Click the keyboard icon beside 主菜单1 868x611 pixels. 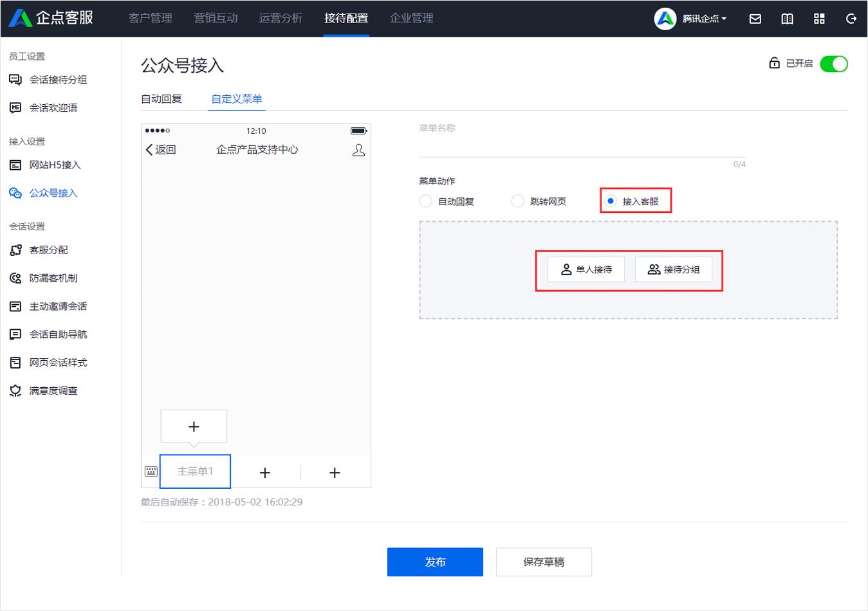pyautogui.click(x=151, y=471)
